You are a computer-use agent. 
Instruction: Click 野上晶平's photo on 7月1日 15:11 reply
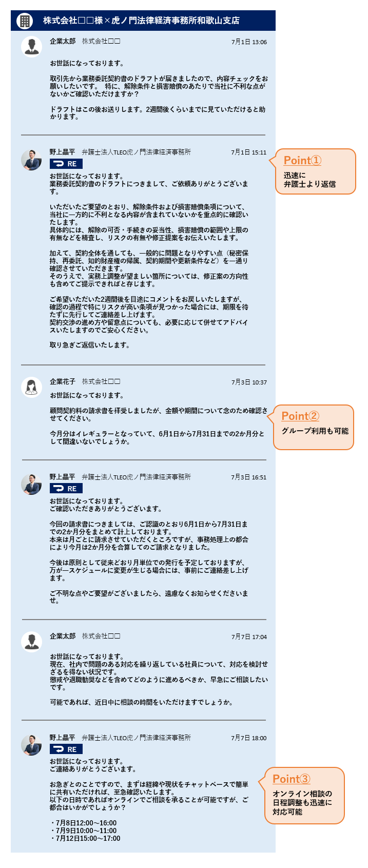point(31,160)
